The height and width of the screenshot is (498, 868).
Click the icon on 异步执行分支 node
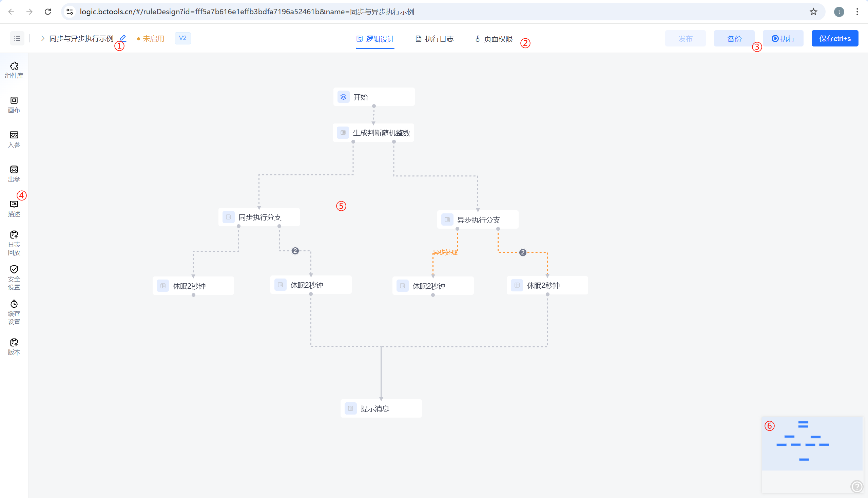(x=447, y=219)
